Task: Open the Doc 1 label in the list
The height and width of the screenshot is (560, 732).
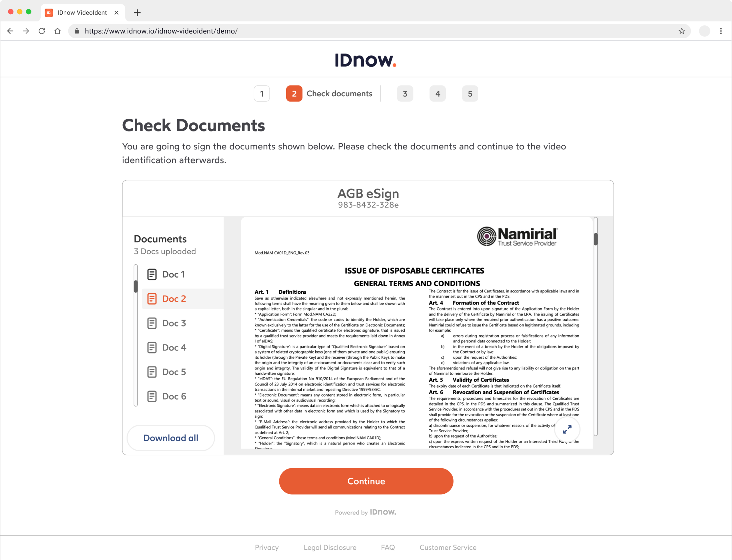Action: [x=173, y=274]
